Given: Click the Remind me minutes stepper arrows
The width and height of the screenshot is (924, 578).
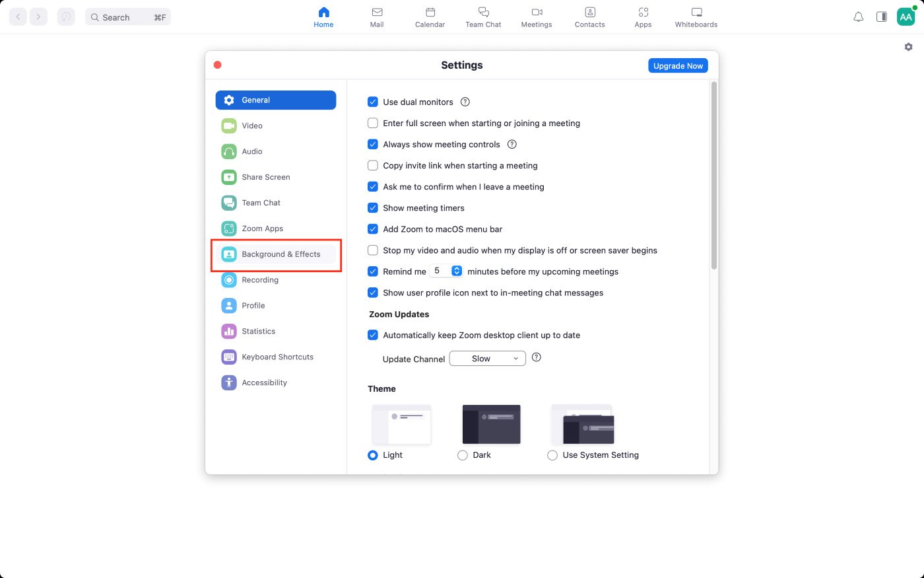Looking at the screenshot, I should [456, 271].
